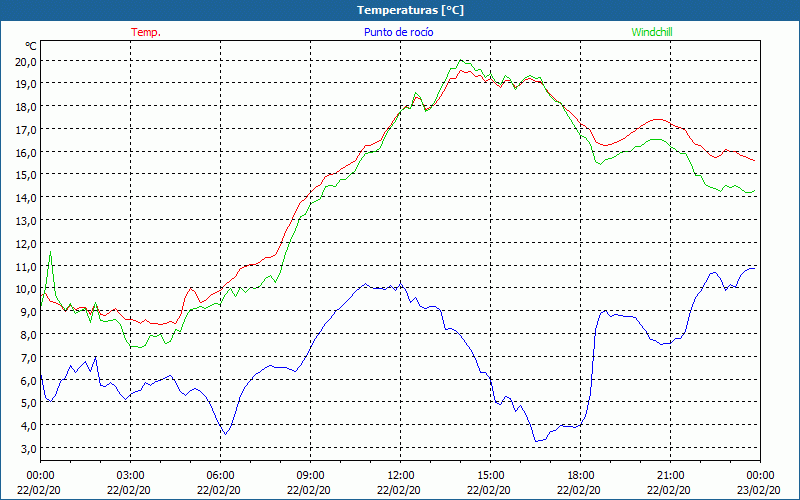Click the '22/02/20' date under 12:00
Screen dimensions: 800x500
pos(401,490)
